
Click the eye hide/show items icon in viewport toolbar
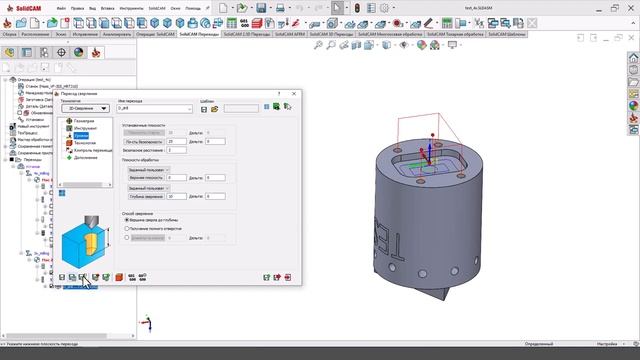[x=404, y=45]
